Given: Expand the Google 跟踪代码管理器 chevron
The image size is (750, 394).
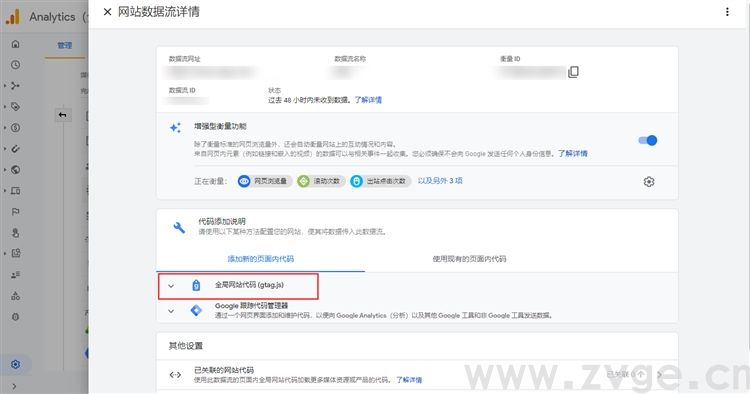Looking at the screenshot, I should (171, 311).
